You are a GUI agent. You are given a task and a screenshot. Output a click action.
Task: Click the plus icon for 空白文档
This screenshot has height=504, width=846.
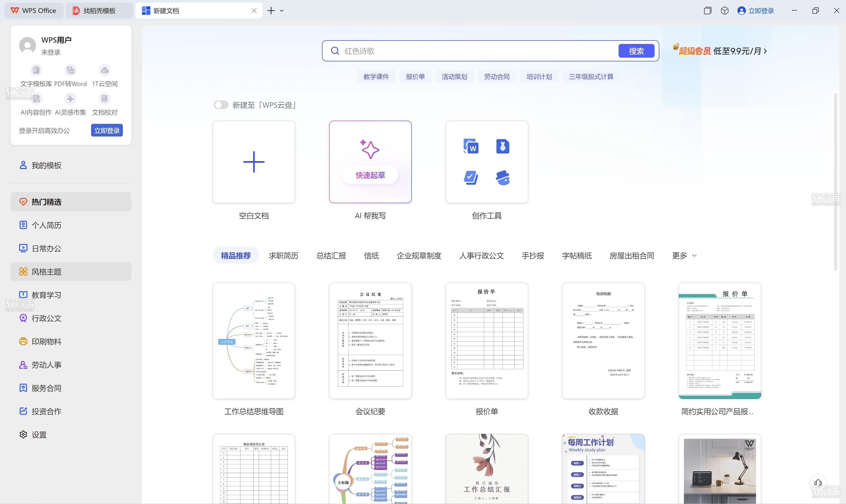254,162
